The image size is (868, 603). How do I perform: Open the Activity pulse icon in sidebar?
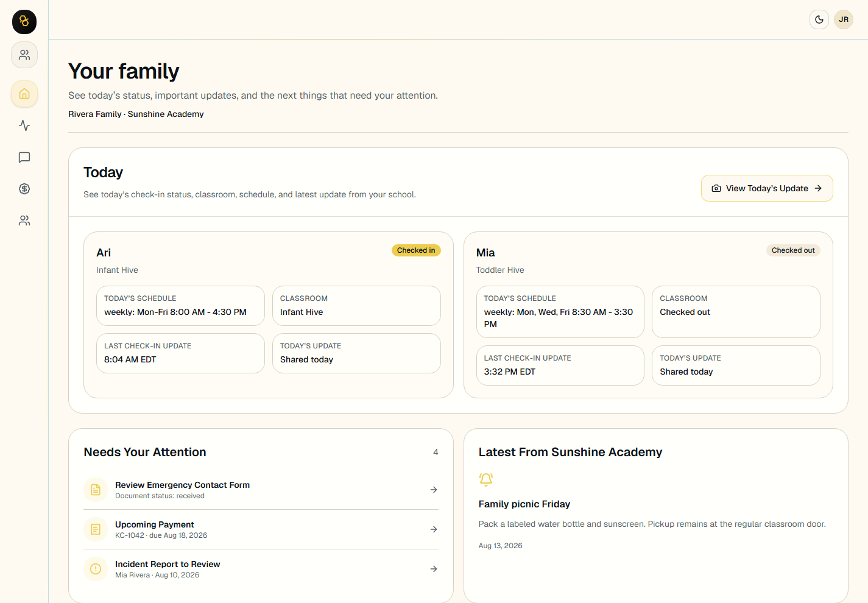coord(24,125)
